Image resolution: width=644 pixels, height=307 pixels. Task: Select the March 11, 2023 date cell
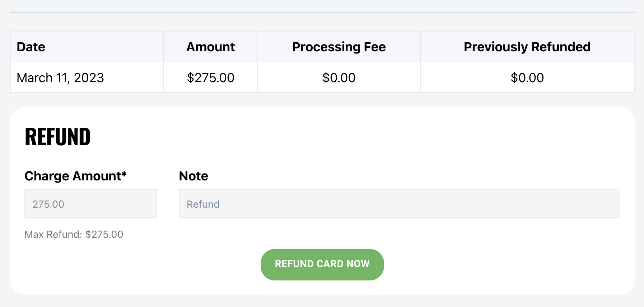click(x=60, y=78)
